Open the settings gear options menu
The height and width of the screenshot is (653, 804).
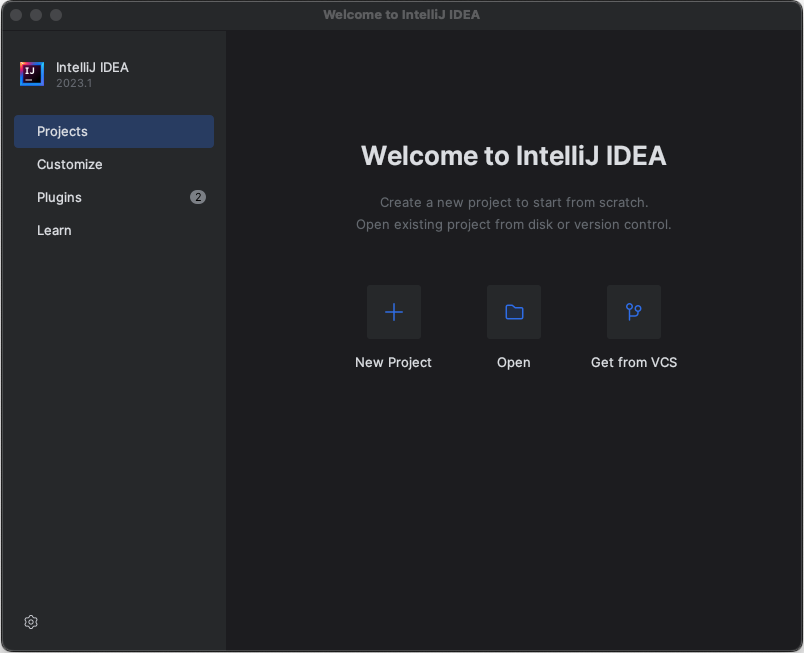coord(31,622)
